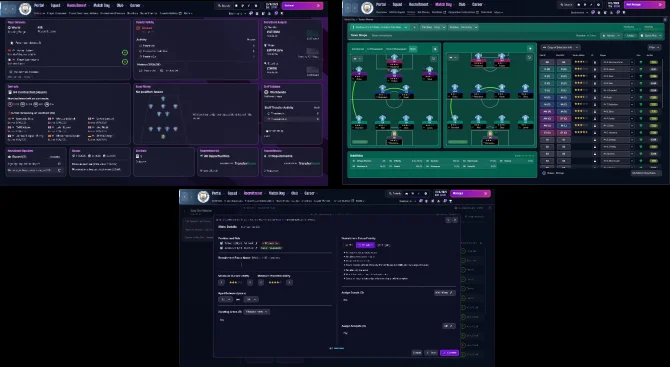This screenshot has height=367, width=670.
Task: Click expand icon beside the Both toggle
Action: [x=435, y=49]
